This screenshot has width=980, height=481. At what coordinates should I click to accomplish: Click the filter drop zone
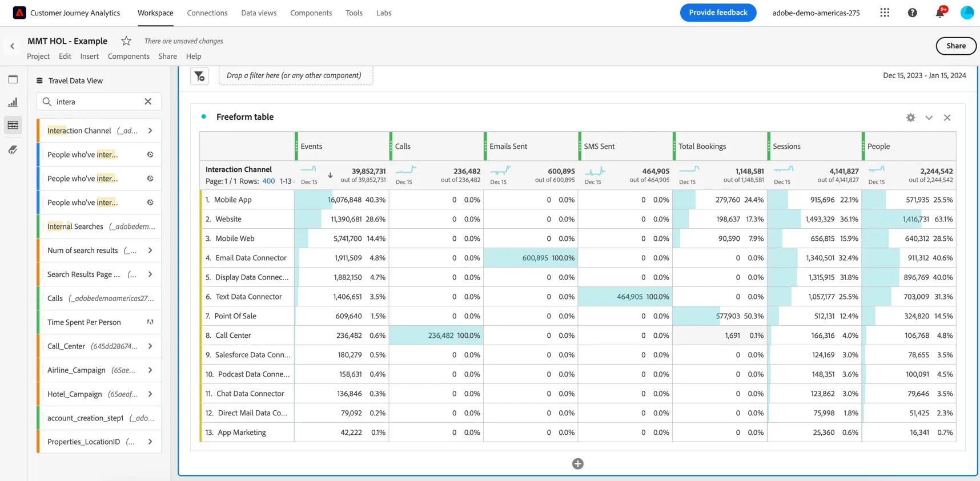(296, 75)
